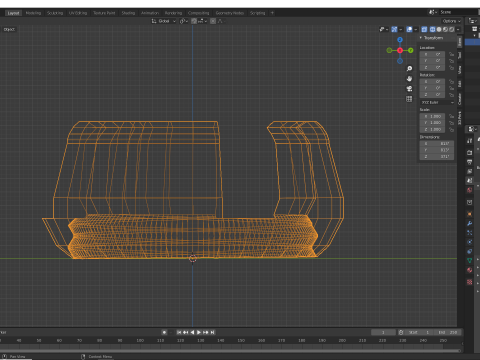Open the Texture checker properties tab
This screenshot has height=360, width=480.
470,282
